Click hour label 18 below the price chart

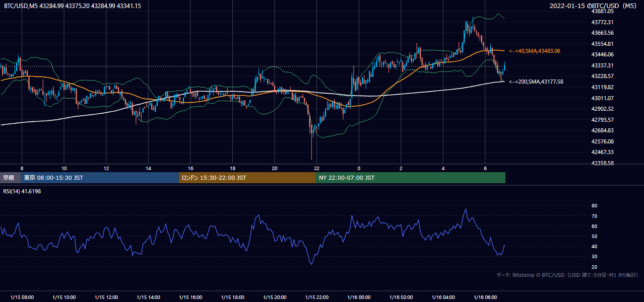click(232, 168)
